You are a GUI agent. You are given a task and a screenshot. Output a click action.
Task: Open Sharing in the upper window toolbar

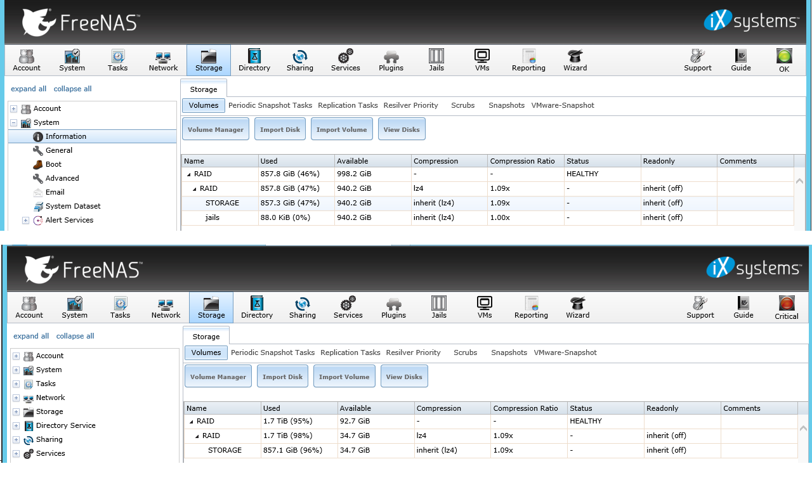(300, 60)
